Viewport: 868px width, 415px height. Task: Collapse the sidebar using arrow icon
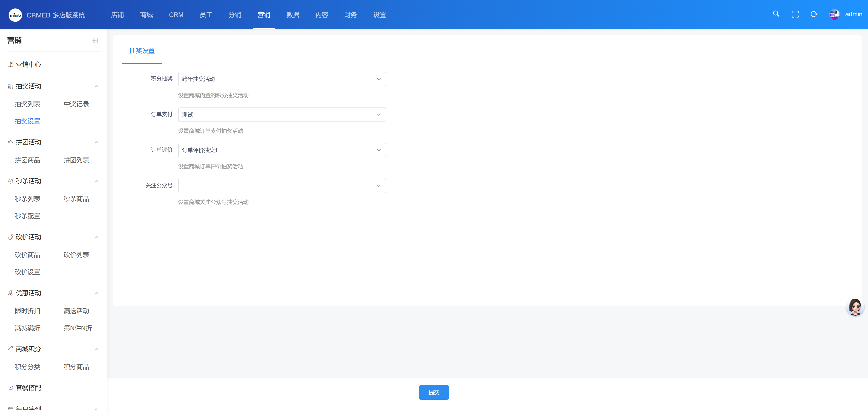95,41
